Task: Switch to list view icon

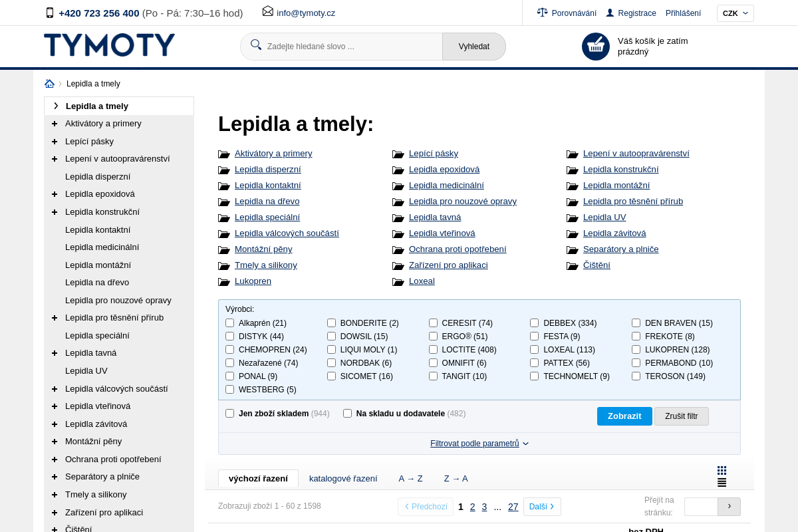Action: tap(722, 482)
